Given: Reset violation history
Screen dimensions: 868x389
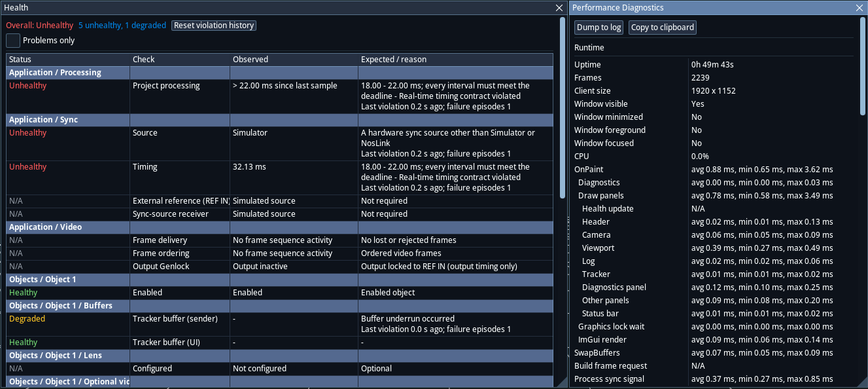Looking at the screenshot, I should [214, 26].
